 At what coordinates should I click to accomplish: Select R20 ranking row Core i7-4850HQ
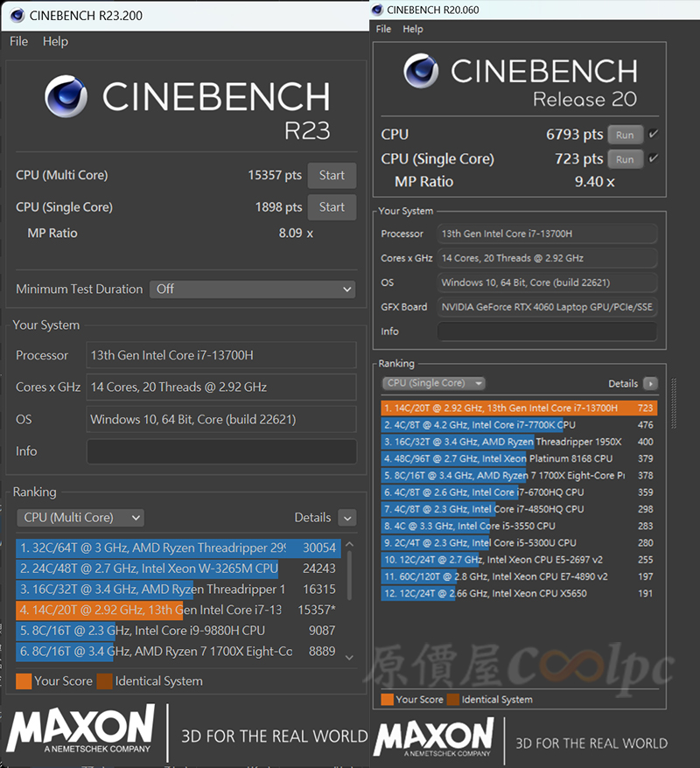tap(519, 509)
